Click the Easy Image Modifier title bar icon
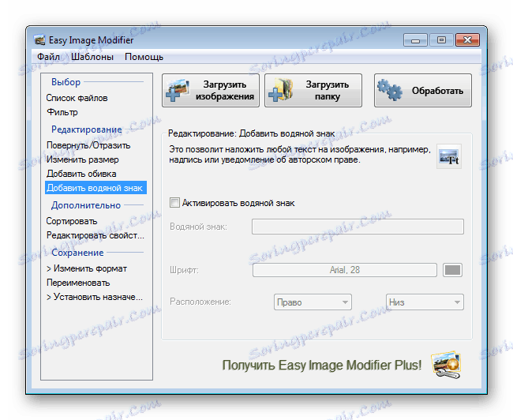 point(39,40)
